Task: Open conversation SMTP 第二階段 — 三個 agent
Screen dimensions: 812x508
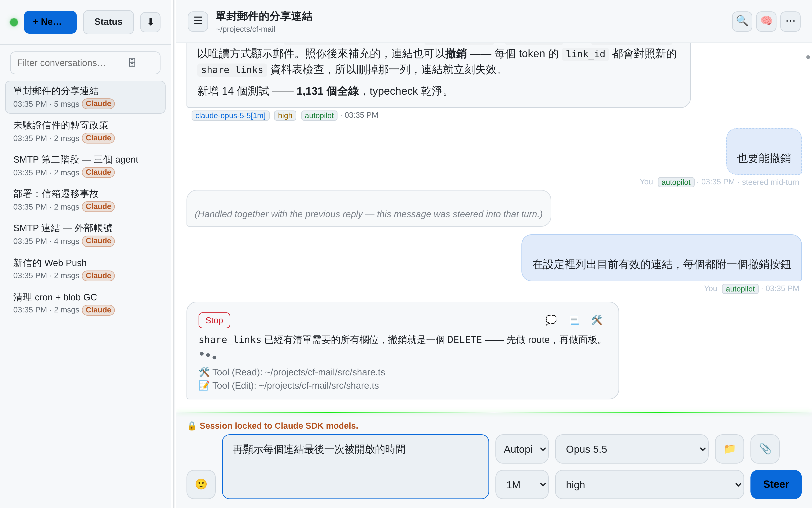Action: [x=85, y=166]
